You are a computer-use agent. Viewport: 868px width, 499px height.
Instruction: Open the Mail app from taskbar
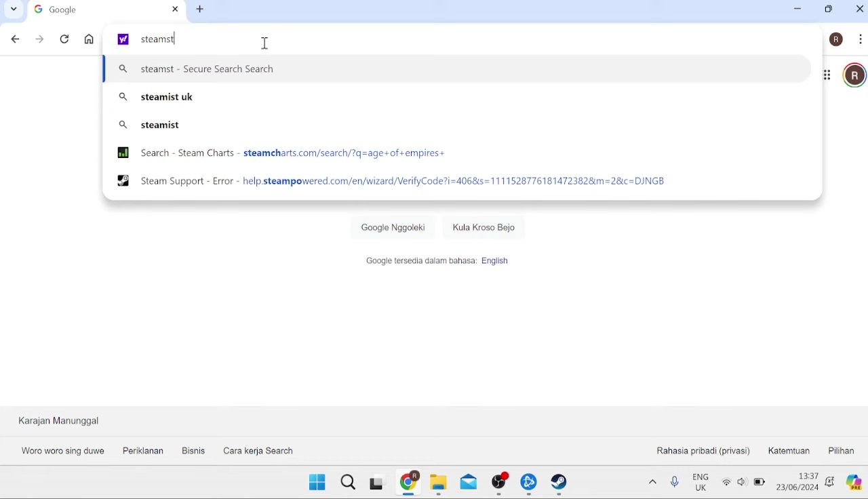tap(469, 482)
